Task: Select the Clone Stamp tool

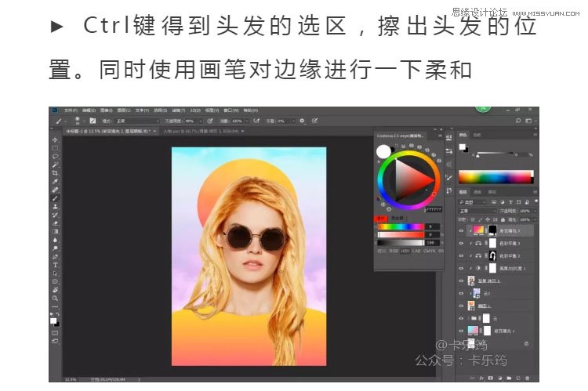Action: pos(55,206)
